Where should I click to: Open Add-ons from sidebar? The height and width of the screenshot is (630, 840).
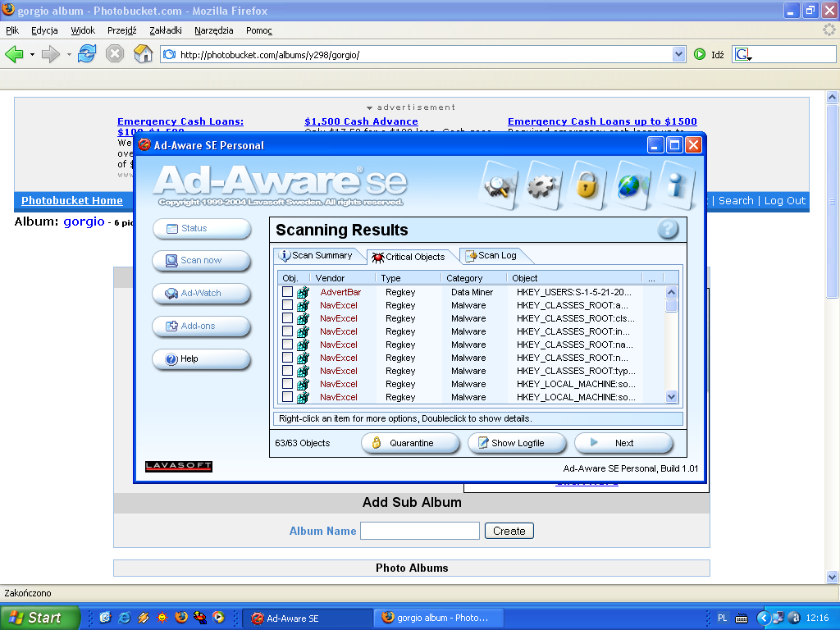point(202,326)
